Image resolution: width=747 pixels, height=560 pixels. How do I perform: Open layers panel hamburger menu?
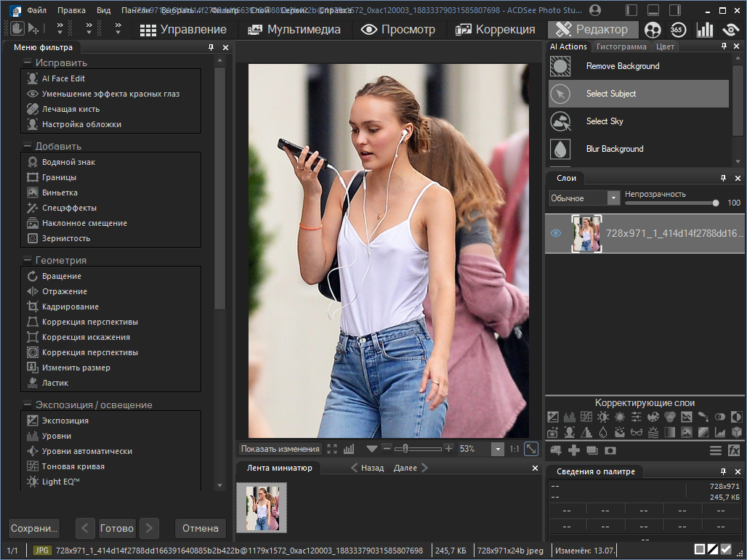(716, 450)
